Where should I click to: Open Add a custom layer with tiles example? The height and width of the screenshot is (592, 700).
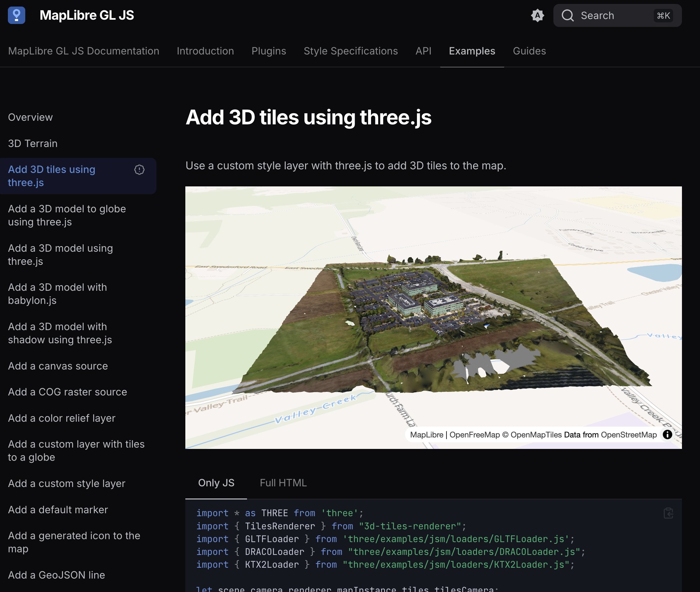76,451
